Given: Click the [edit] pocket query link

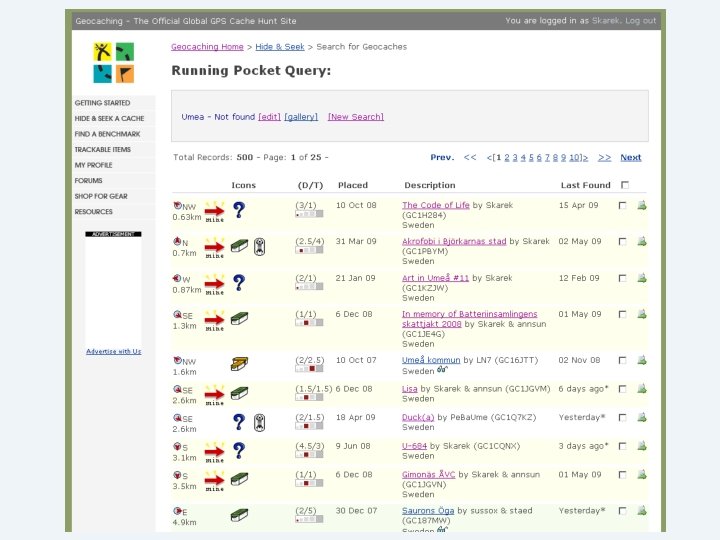Looking at the screenshot, I should click(270, 117).
